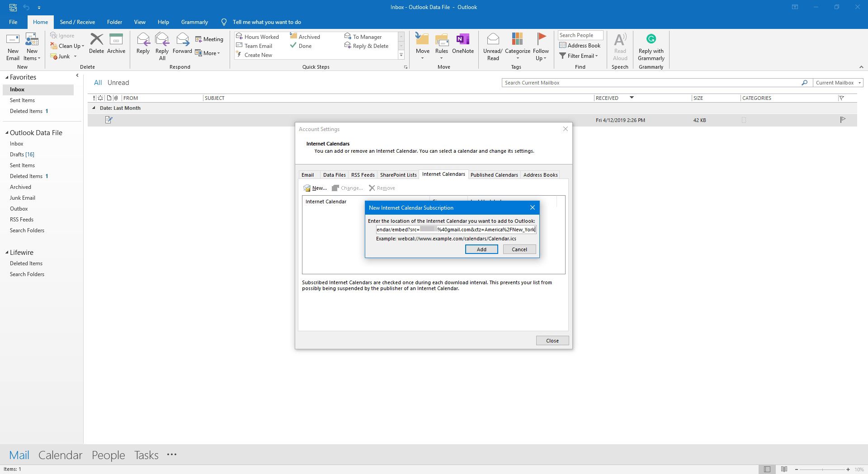Collapse the Outlook Data File tree
This screenshot has height=474, width=868.
pyautogui.click(x=7, y=133)
